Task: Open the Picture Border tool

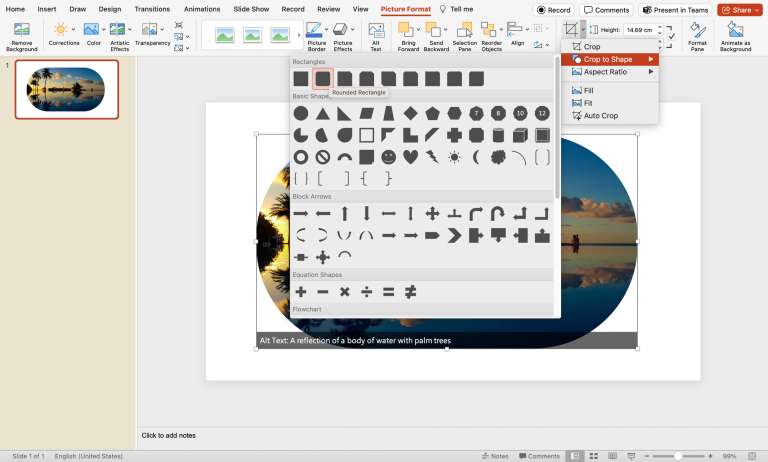Action: pyautogui.click(x=314, y=30)
